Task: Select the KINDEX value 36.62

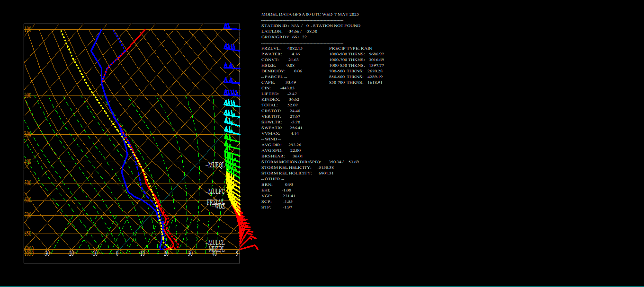Action: click(x=294, y=99)
